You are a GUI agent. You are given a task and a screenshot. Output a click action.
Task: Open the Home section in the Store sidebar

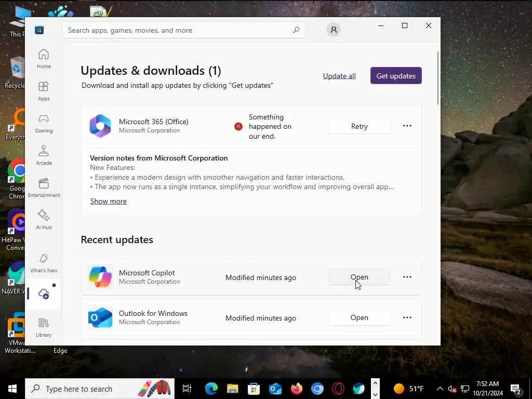pyautogui.click(x=44, y=59)
